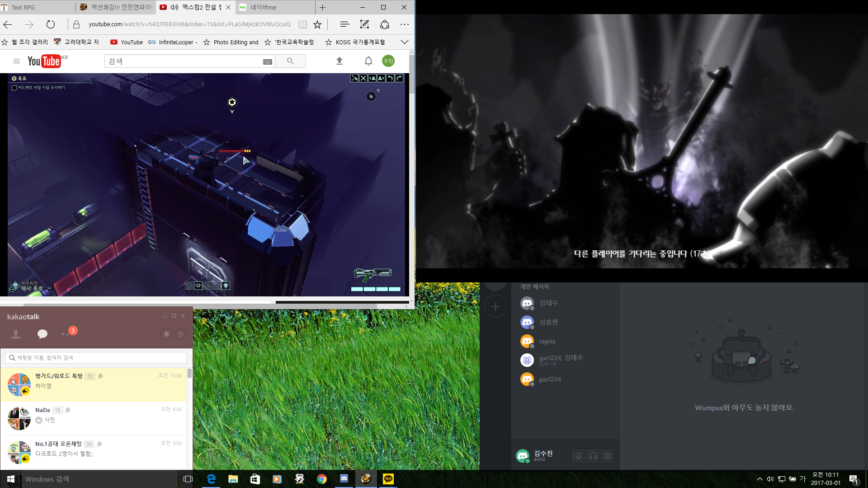Open the KakaoTalk taskbar icon
The height and width of the screenshot is (488, 868).
pyautogui.click(x=388, y=479)
